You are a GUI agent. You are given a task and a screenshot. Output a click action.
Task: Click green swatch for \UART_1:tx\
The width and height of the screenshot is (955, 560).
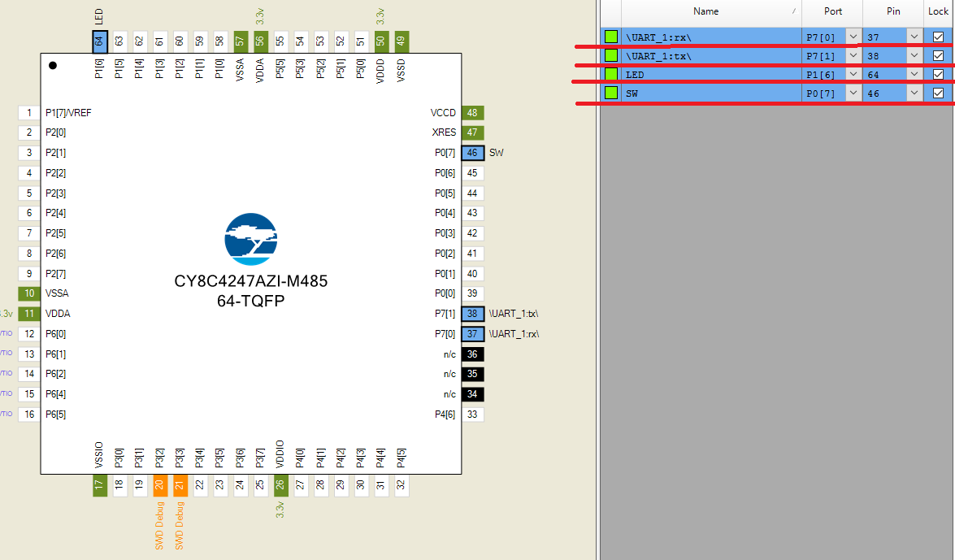click(x=611, y=55)
